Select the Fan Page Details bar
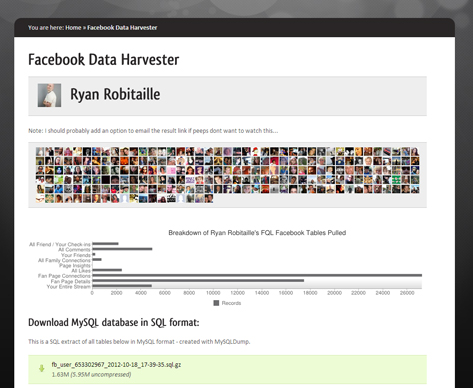This screenshot has width=473, height=388. click(198, 281)
